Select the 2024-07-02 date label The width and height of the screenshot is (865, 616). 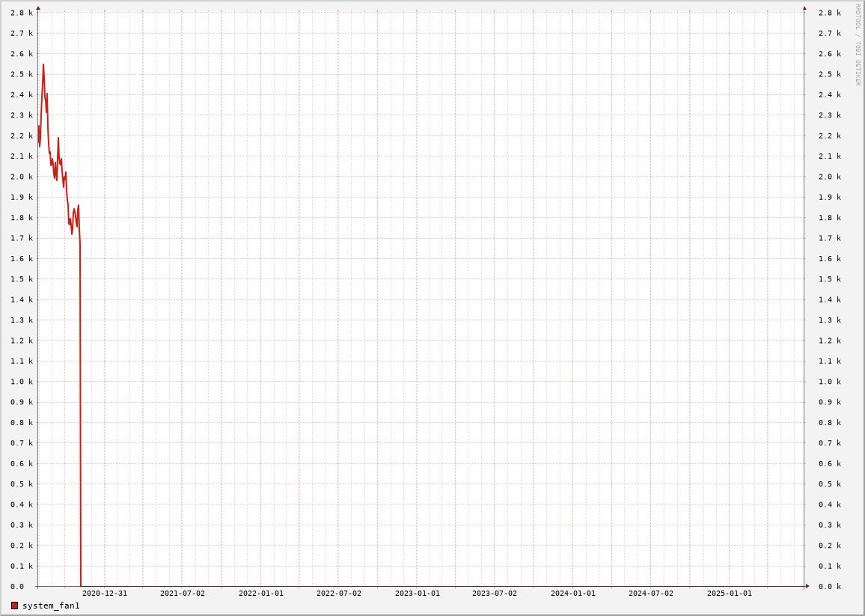click(x=650, y=594)
